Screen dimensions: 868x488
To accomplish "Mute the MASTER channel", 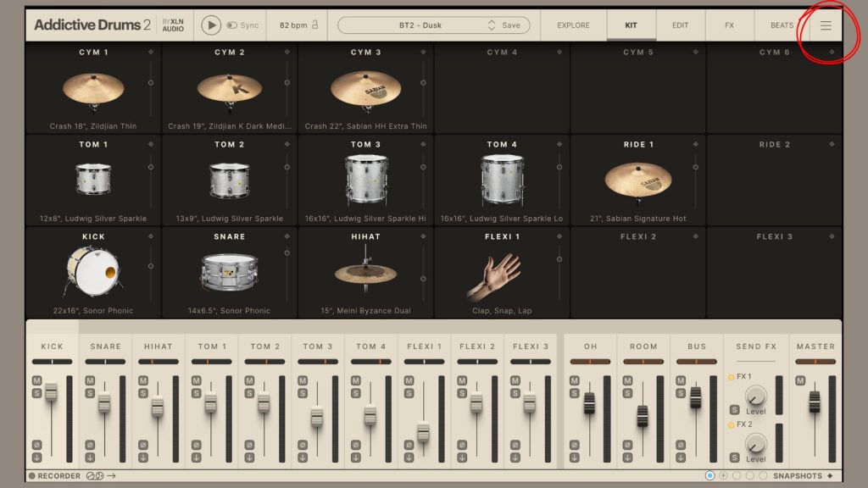I will [800, 380].
